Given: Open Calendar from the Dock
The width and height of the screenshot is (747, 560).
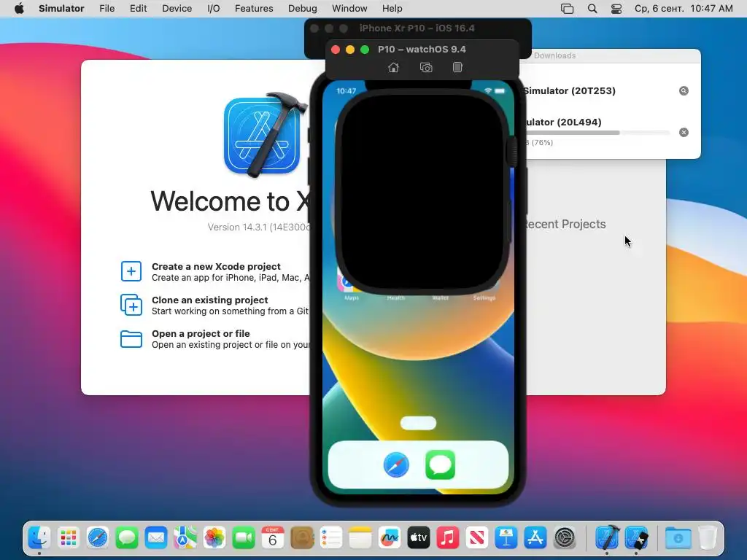Looking at the screenshot, I should (x=273, y=538).
